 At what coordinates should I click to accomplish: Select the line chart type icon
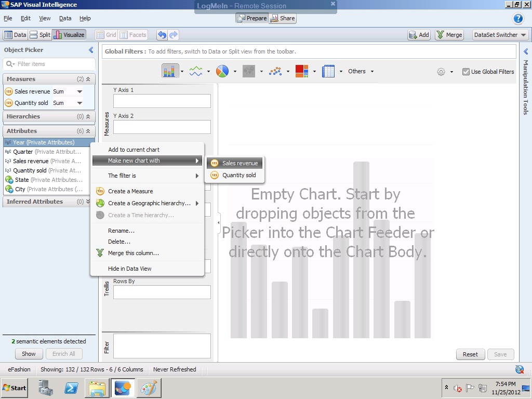coord(196,71)
